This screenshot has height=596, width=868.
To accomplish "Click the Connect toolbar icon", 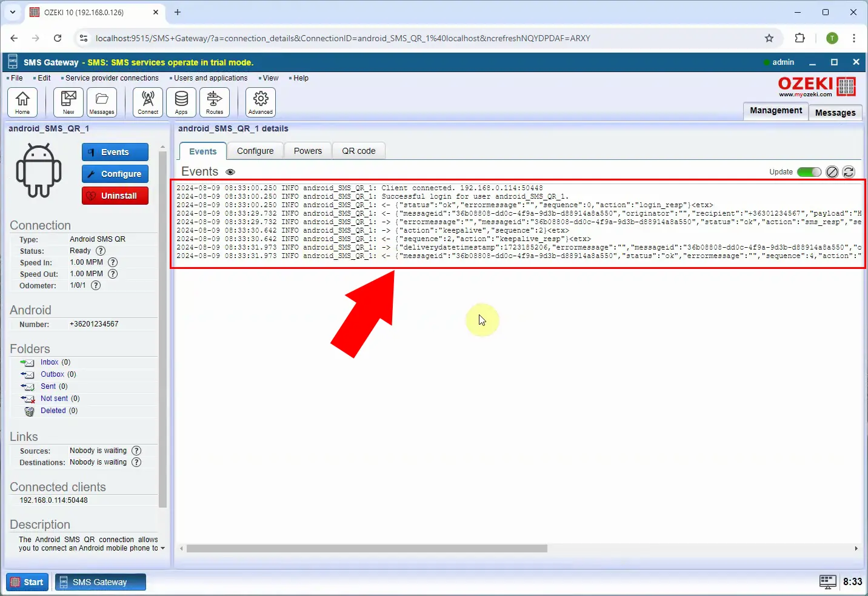I will tap(148, 102).
